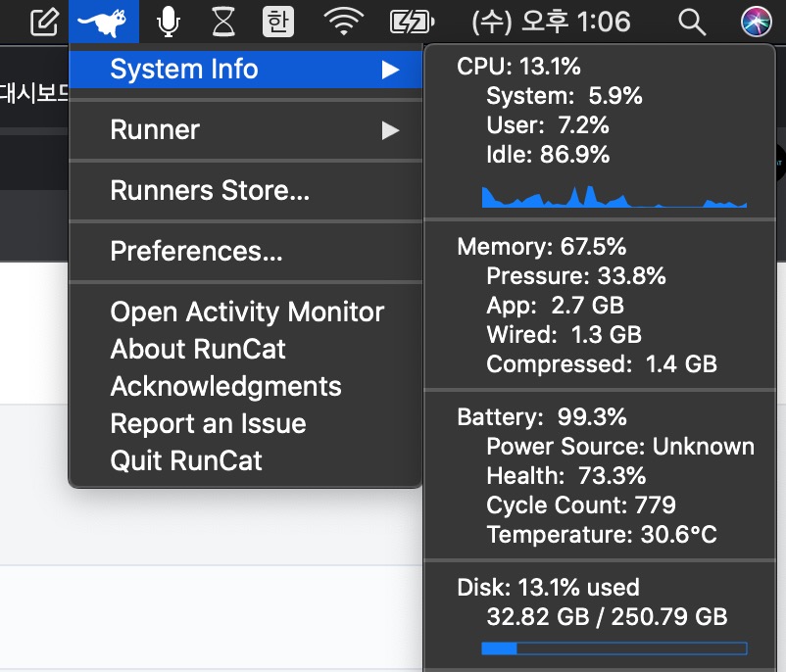Expand the Runner submenu arrow
Screen dimensions: 786x672
coord(390,130)
